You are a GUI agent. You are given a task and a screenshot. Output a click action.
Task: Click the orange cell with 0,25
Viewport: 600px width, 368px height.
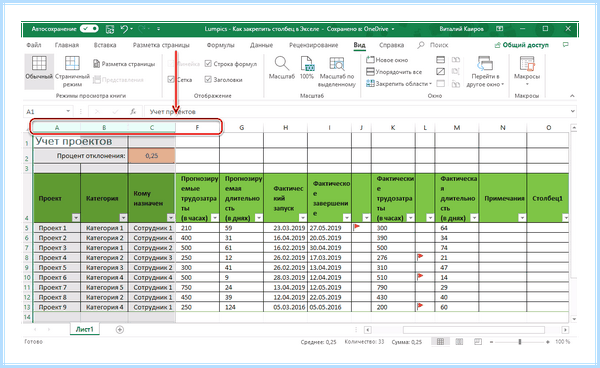point(152,156)
